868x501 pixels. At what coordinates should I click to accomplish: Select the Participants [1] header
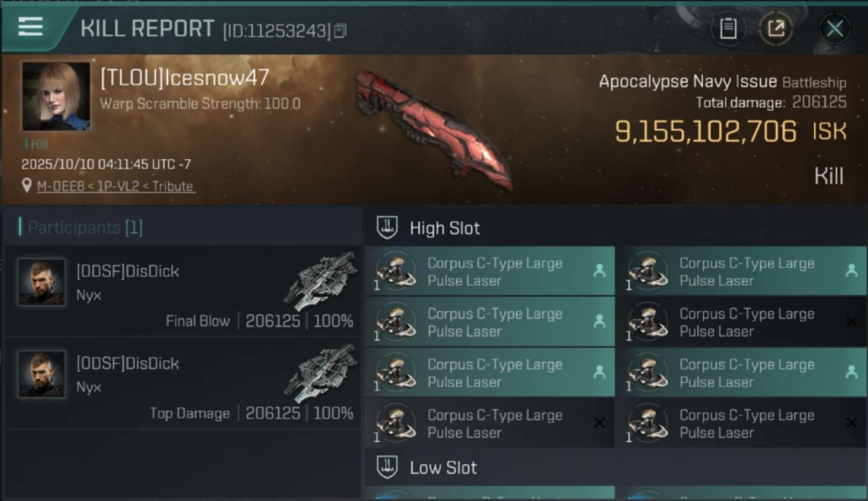coord(85,228)
